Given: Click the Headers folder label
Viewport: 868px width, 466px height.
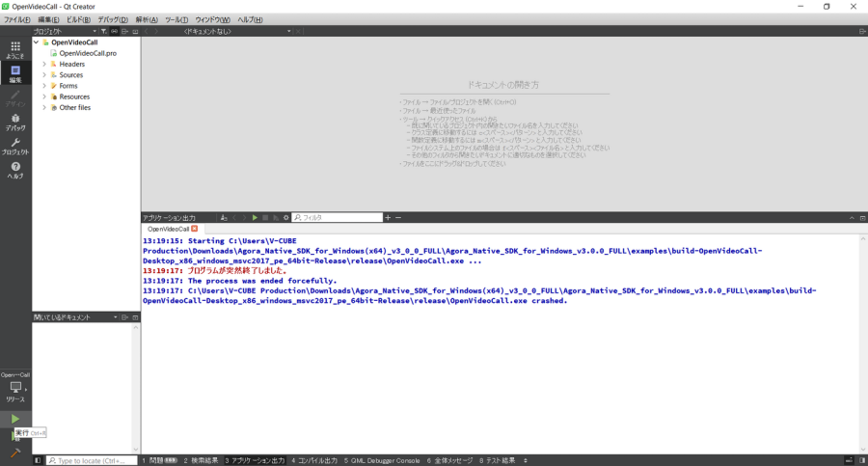Looking at the screenshot, I should coord(72,65).
